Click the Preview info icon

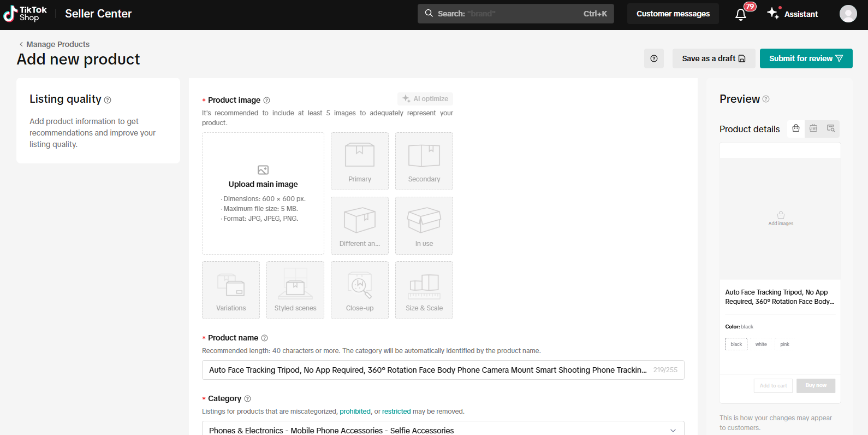click(766, 99)
